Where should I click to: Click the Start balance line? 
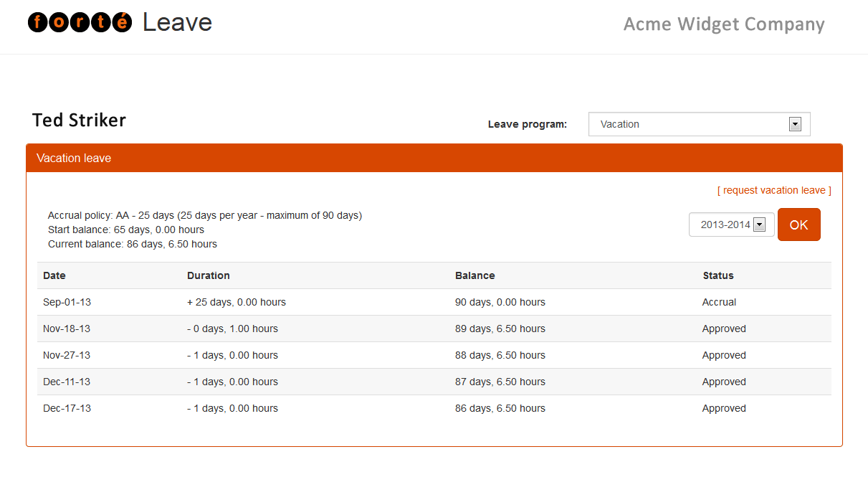126,230
